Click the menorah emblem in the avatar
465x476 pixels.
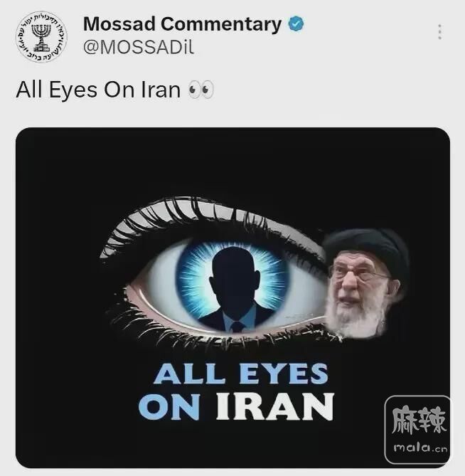41,38
